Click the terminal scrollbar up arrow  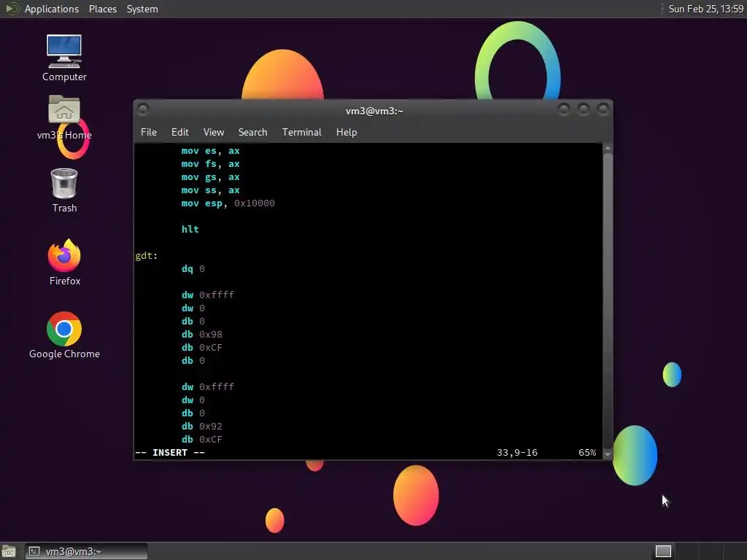pyautogui.click(x=608, y=148)
